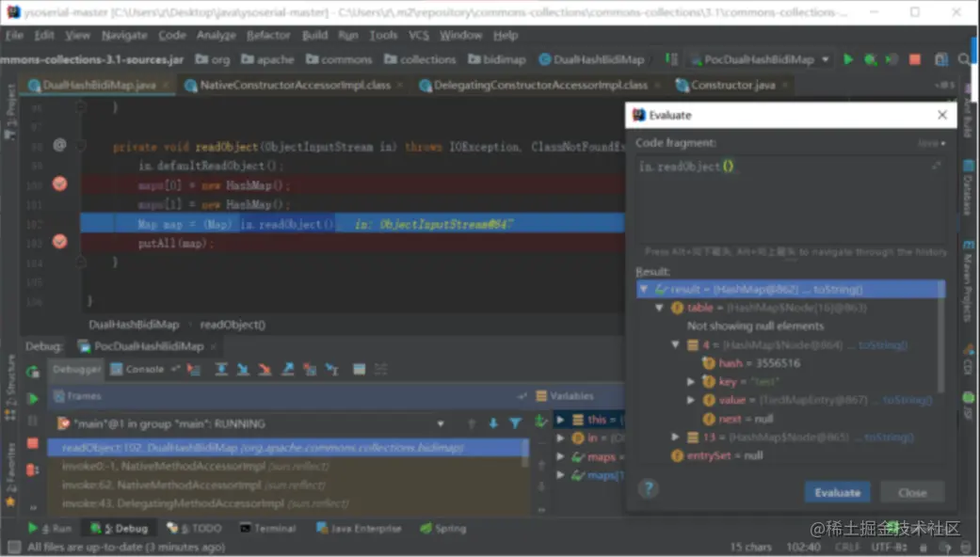Run PocDualHashBidiMap with the green Run icon

(x=848, y=59)
